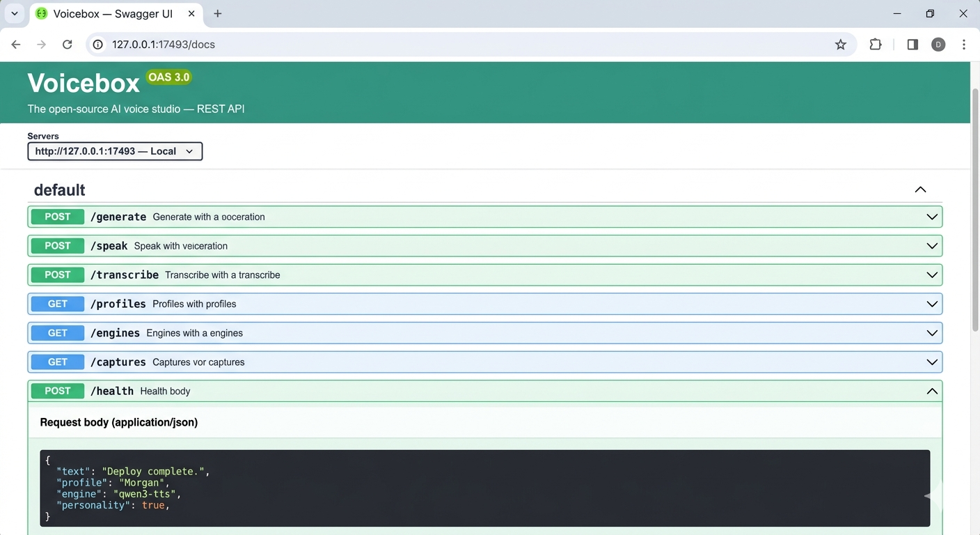Open a new browser tab
This screenshot has width=980, height=535.
point(218,14)
